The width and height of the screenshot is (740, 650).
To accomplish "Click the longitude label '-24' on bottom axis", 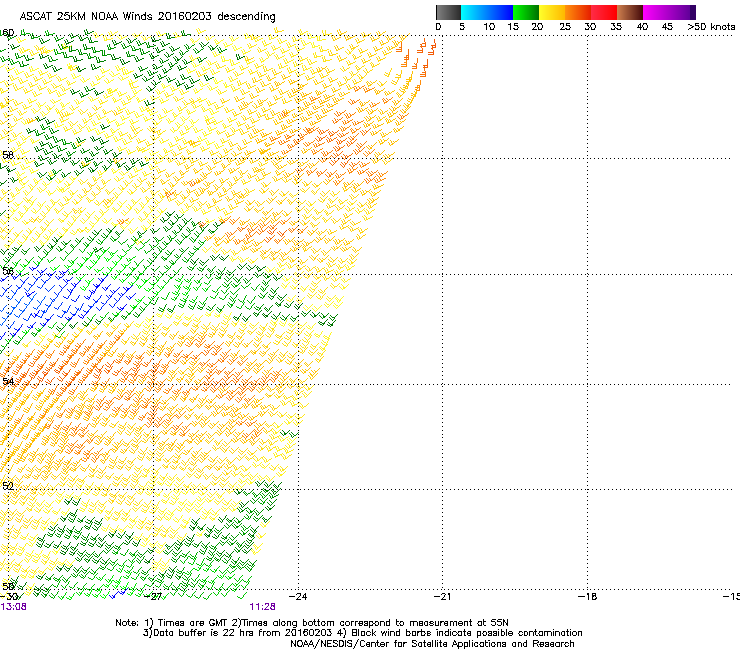I will (298, 597).
